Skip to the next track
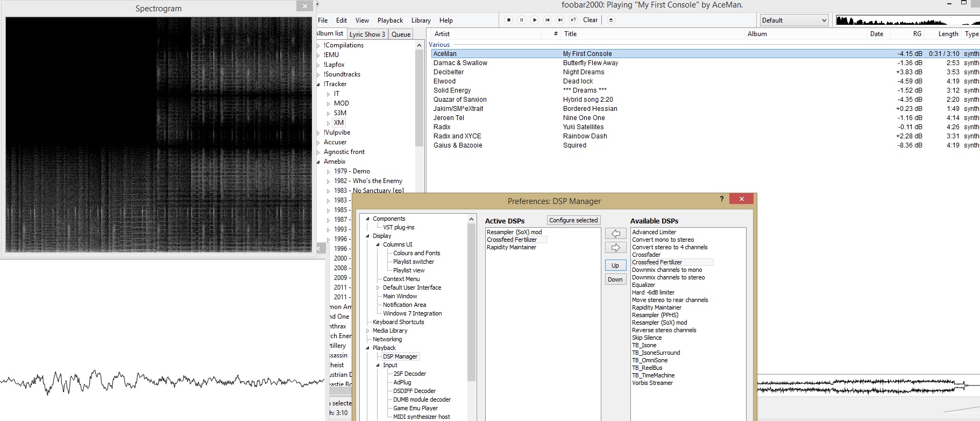The image size is (980, 421). [560, 20]
